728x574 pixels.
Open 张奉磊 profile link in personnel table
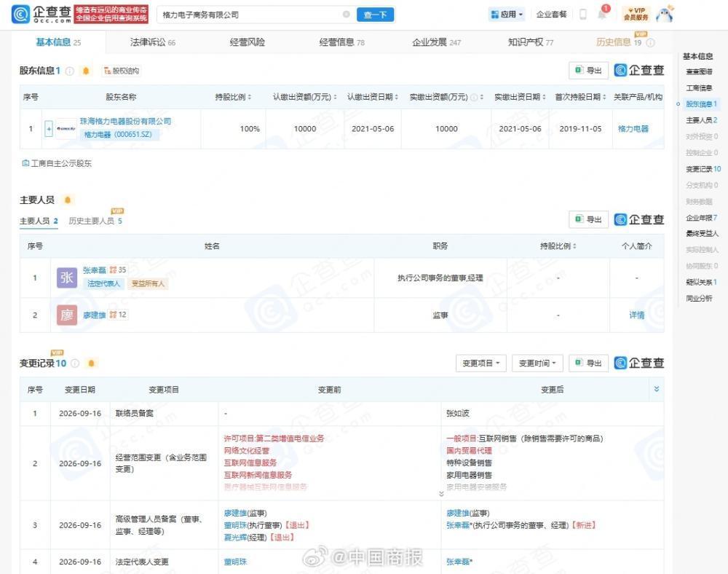coord(94,270)
